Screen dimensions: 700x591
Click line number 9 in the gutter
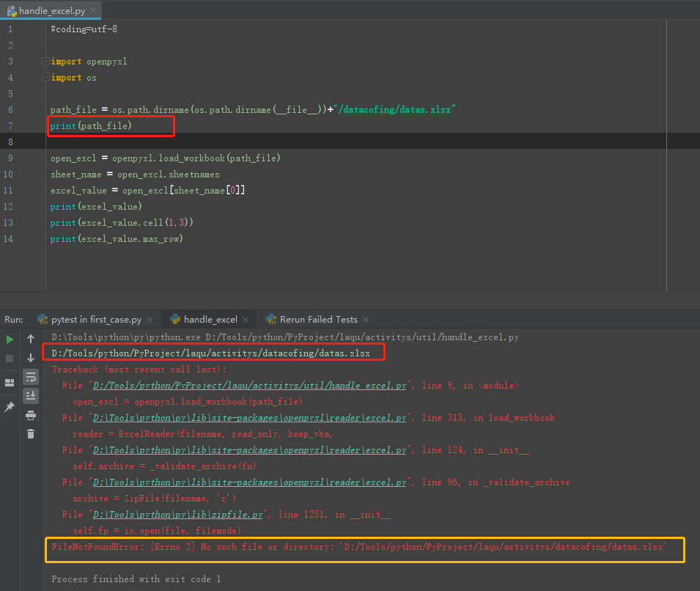point(10,158)
